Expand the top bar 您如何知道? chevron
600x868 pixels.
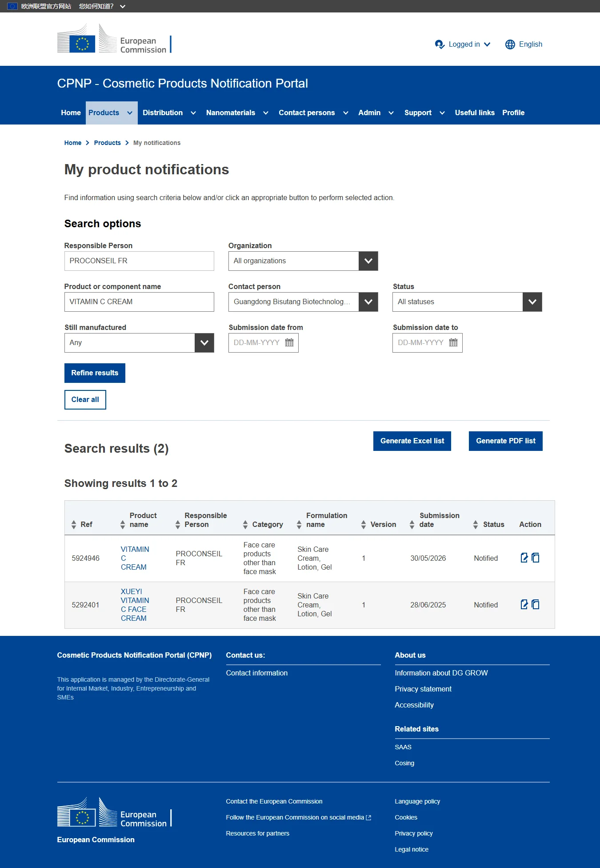[x=123, y=6]
